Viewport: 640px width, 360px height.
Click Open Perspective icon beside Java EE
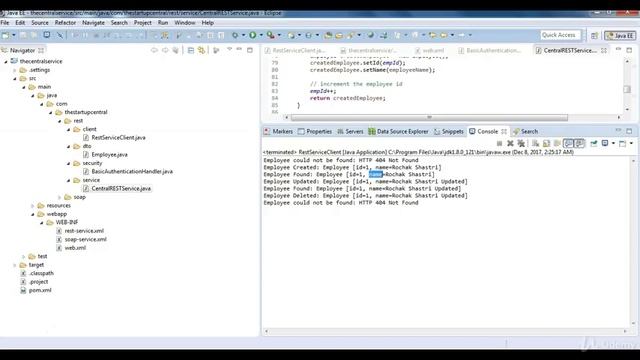pyautogui.click(x=594, y=36)
